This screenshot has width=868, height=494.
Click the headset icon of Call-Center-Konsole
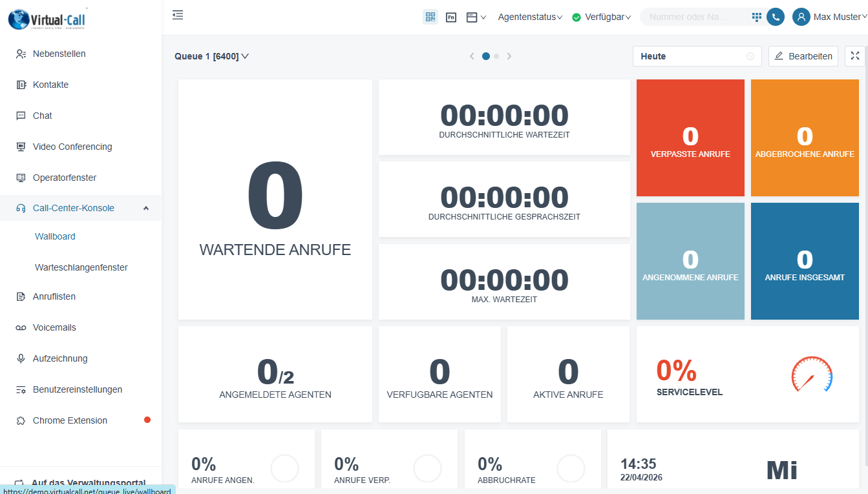click(21, 209)
